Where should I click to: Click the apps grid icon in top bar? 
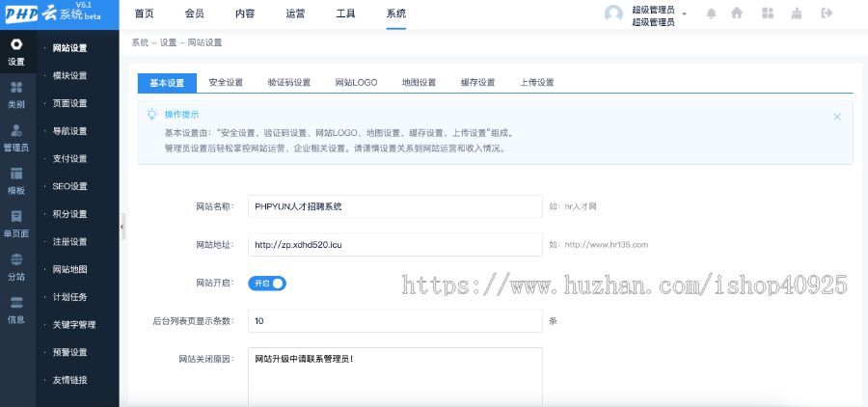[x=767, y=14]
